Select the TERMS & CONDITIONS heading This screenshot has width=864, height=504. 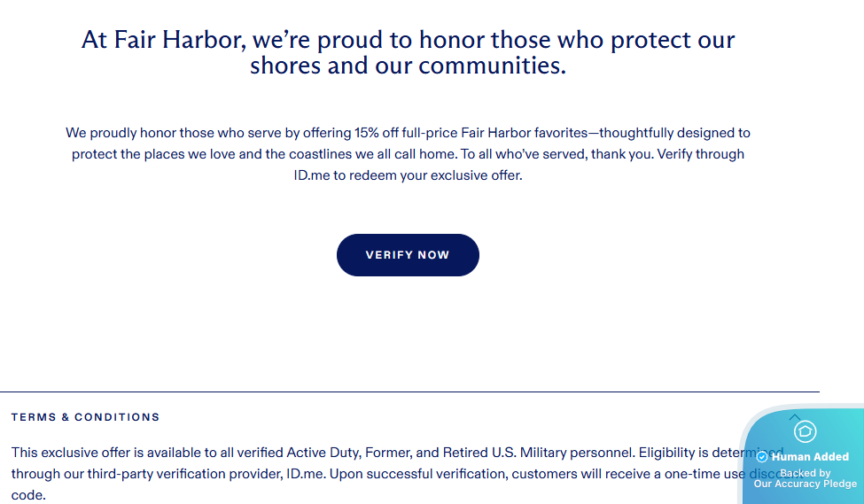[85, 417]
